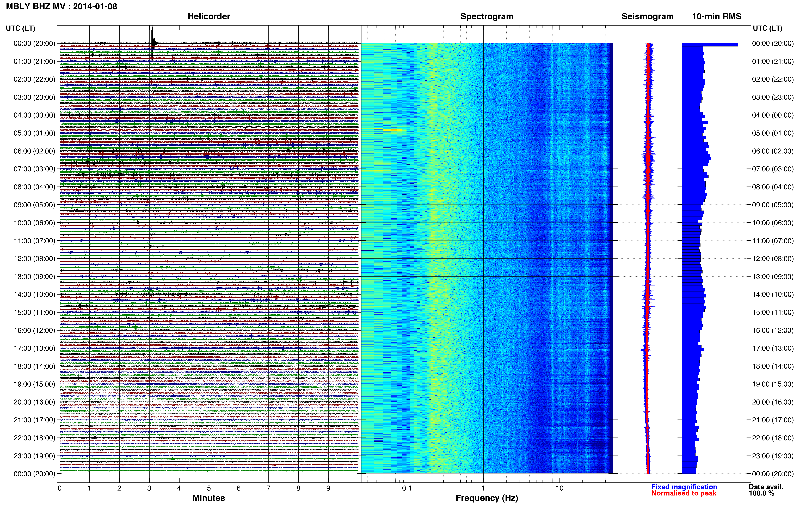The width and height of the screenshot is (812, 508).
Task: Click helicorder time label 11:00 (07:00)
Action: point(34,241)
